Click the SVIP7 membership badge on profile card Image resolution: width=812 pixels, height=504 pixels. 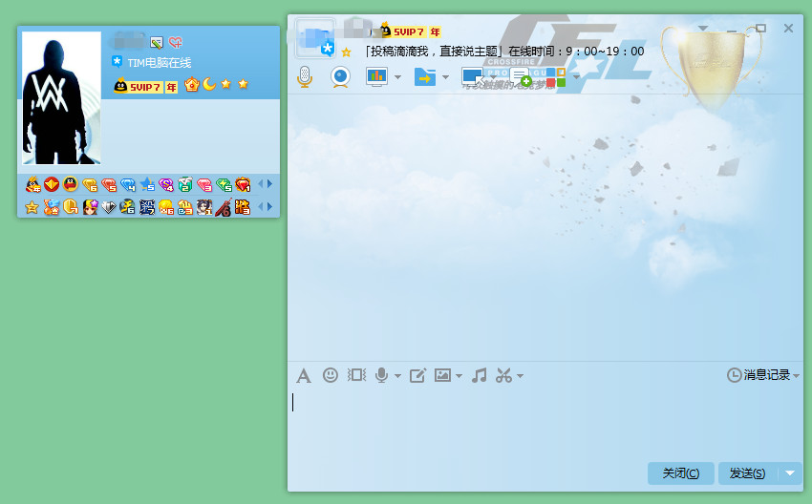[x=145, y=86]
